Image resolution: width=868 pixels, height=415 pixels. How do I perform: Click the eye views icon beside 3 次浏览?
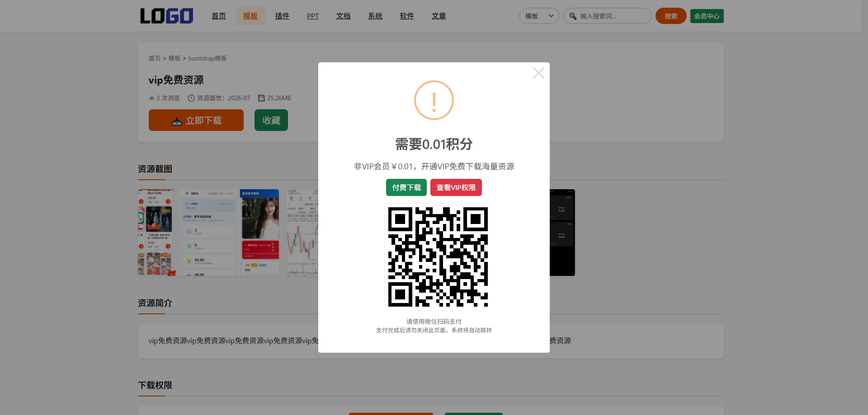coord(151,98)
